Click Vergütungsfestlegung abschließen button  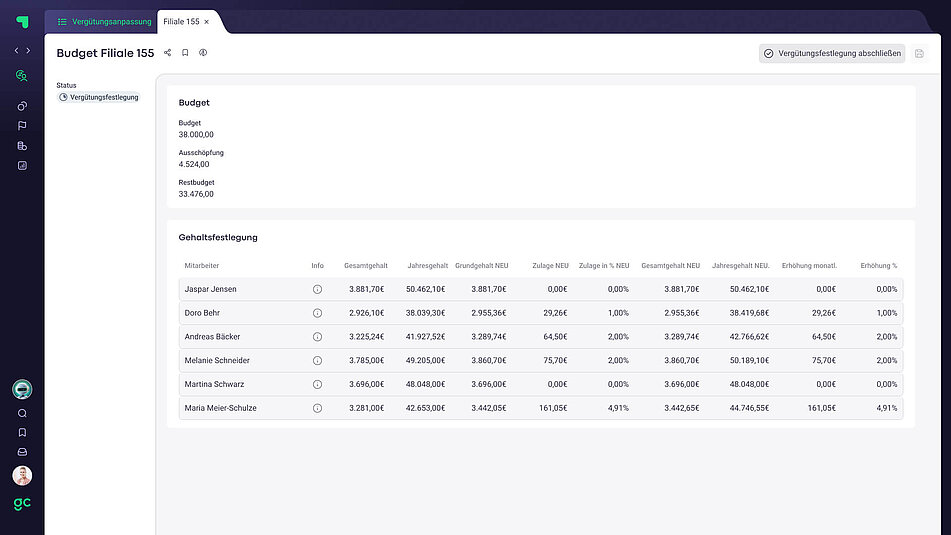[x=832, y=54]
